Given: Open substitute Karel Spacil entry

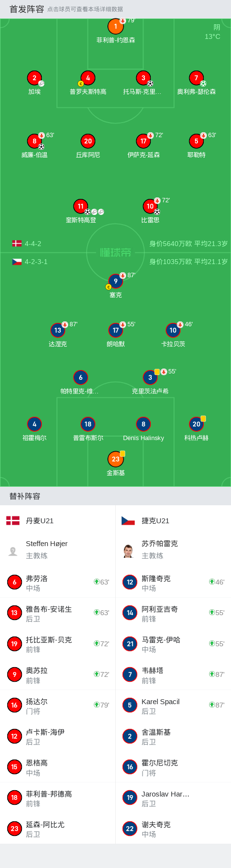Looking at the screenshot, I should click(x=173, y=705).
